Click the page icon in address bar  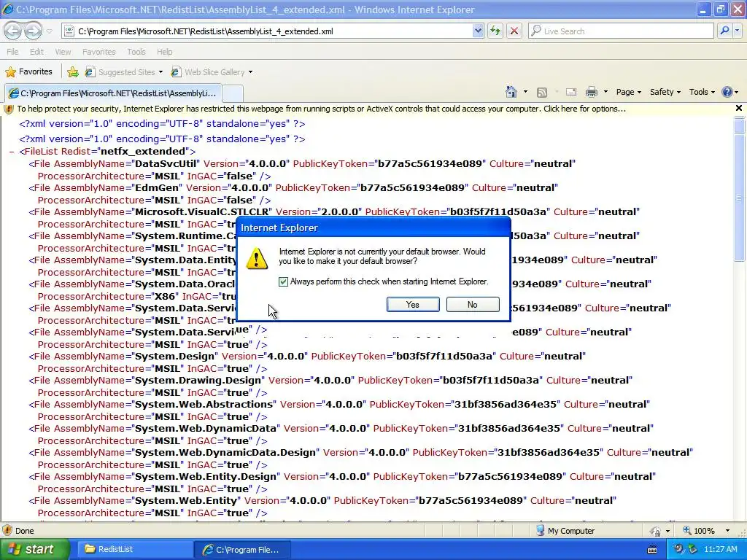(x=69, y=31)
